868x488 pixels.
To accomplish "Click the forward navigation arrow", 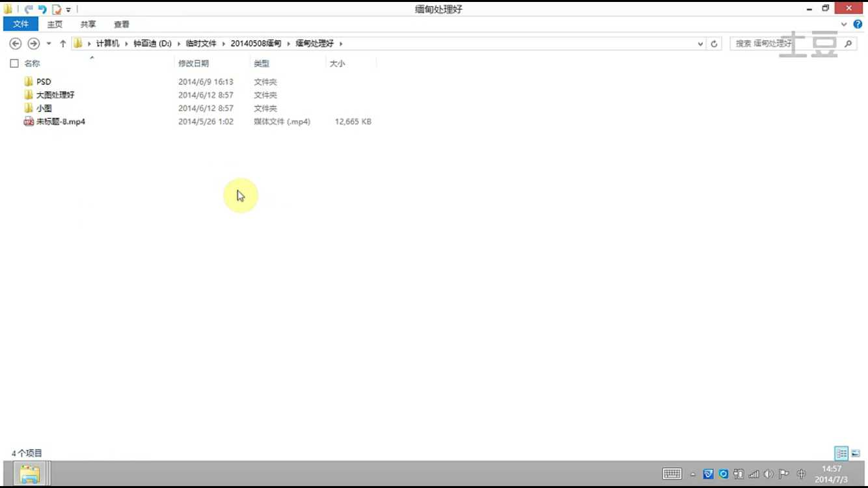I will (x=33, y=44).
